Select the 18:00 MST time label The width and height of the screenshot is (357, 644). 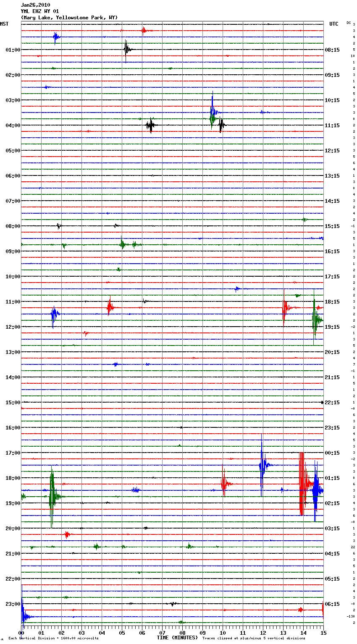tap(13, 478)
